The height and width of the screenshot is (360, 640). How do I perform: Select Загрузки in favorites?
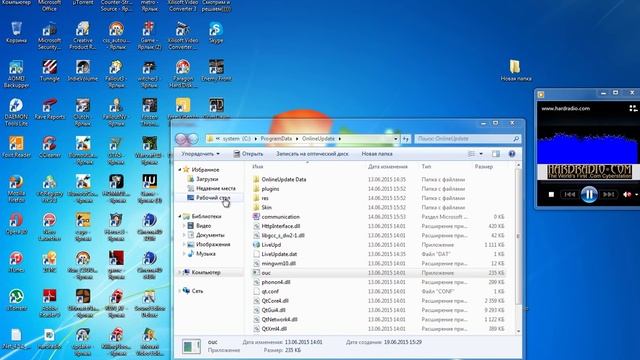click(x=207, y=179)
